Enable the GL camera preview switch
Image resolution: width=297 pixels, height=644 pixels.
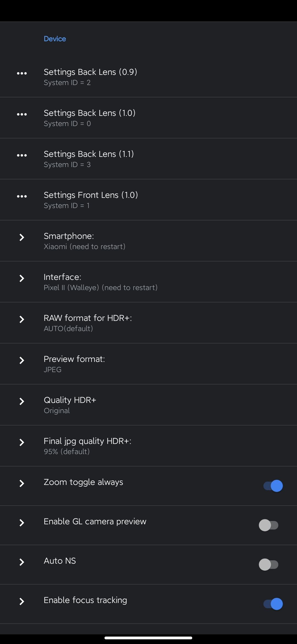coord(268,525)
